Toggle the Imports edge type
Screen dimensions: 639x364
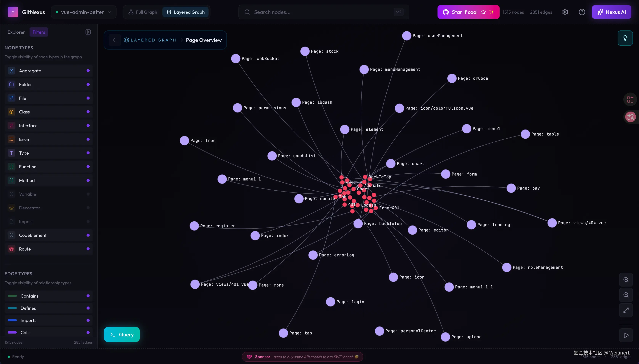(49, 321)
